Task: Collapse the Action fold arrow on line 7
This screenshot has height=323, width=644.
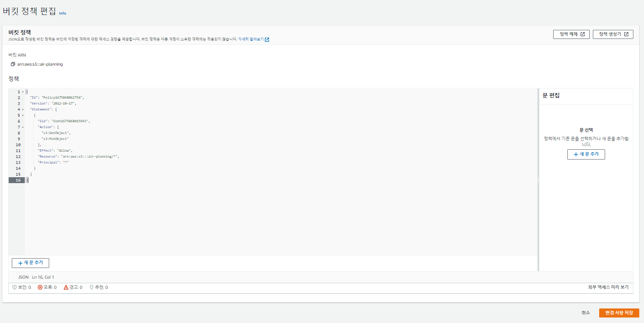Action: [23, 127]
